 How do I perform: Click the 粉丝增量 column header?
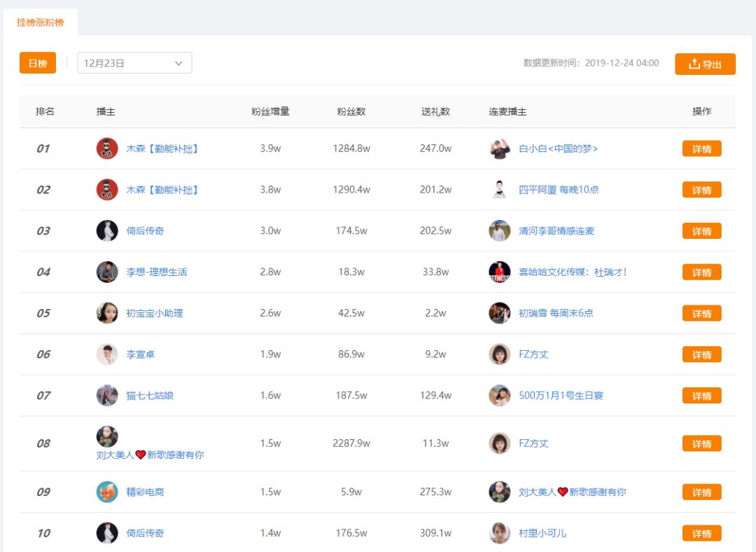point(270,111)
